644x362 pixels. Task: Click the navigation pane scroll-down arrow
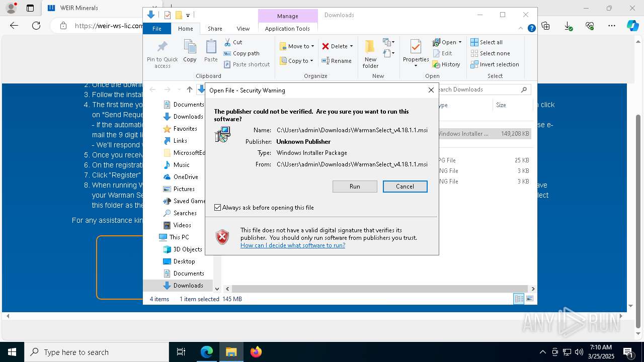point(217,289)
